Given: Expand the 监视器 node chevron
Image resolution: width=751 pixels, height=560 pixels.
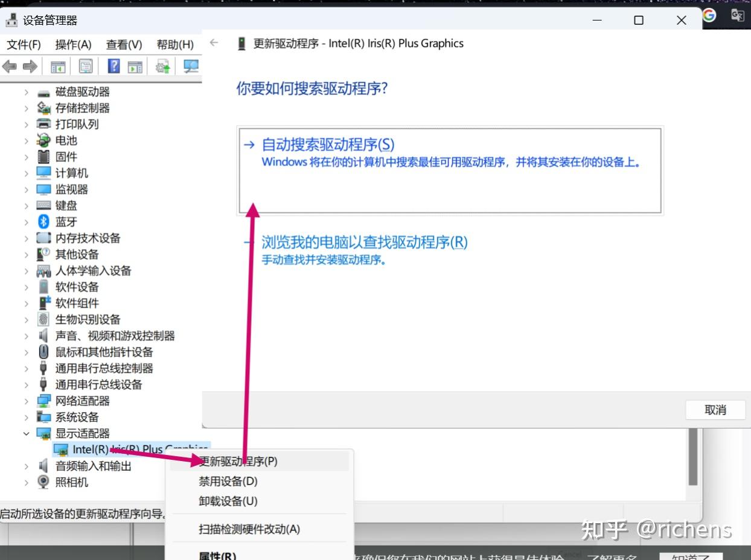Looking at the screenshot, I should coord(26,189).
